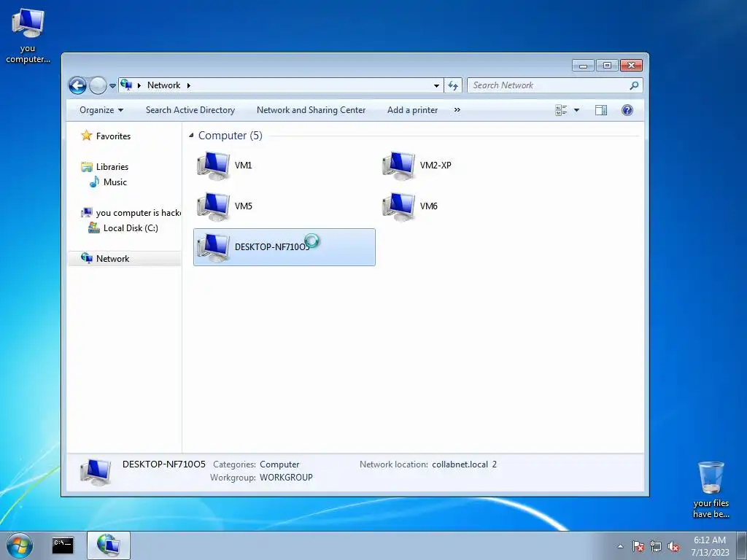The height and width of the screenshot is (560, 747).
Task: Click the Back navigation arrow
Action: pos(77,86)
